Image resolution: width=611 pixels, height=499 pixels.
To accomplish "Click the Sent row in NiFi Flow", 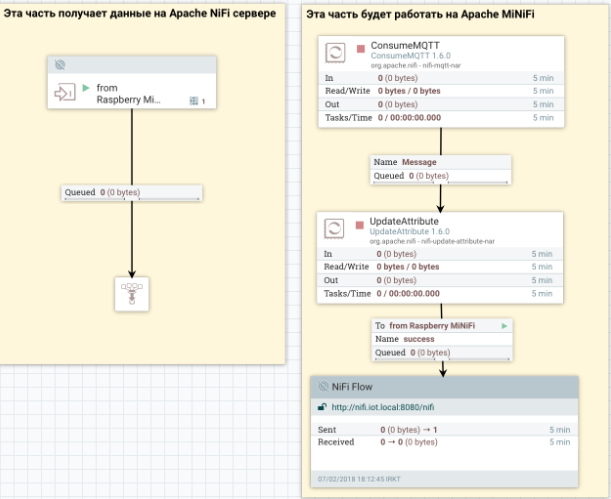I will pyautogui.click(x=444, y=430).
